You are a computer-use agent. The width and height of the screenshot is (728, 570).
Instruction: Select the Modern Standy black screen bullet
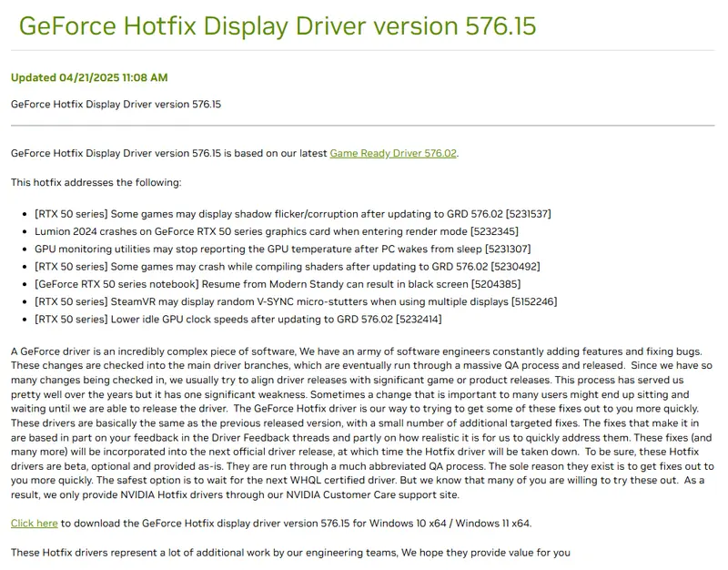278,284
